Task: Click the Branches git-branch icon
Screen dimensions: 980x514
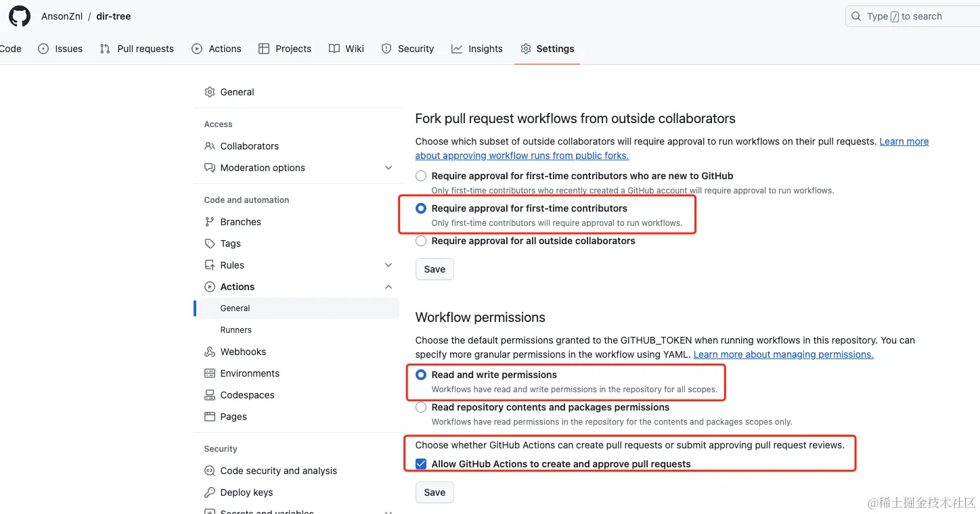Action: [x=210, y=222]
